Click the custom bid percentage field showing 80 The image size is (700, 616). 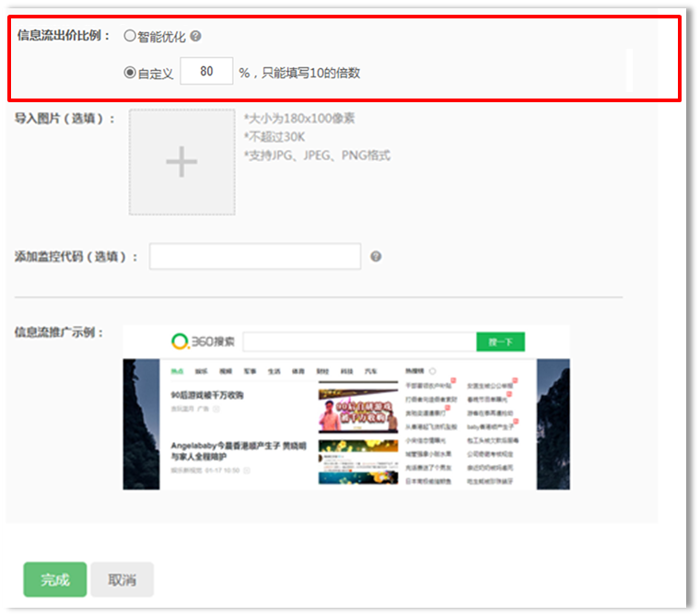[206, 71]
